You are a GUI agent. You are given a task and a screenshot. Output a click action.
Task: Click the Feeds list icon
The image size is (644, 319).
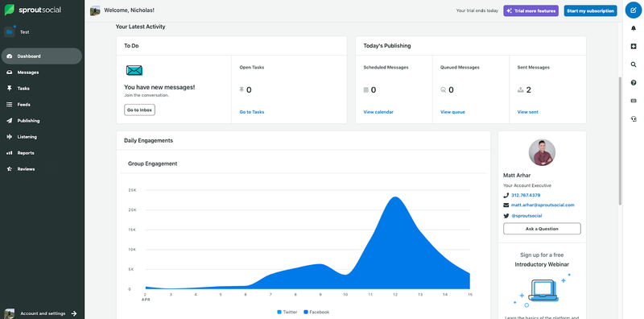coord(10,105)
